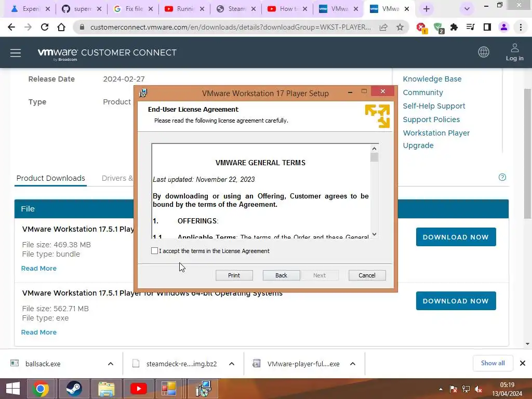Show all downloads
Viewport: 532px width, 399px height.
click(493, 363)
